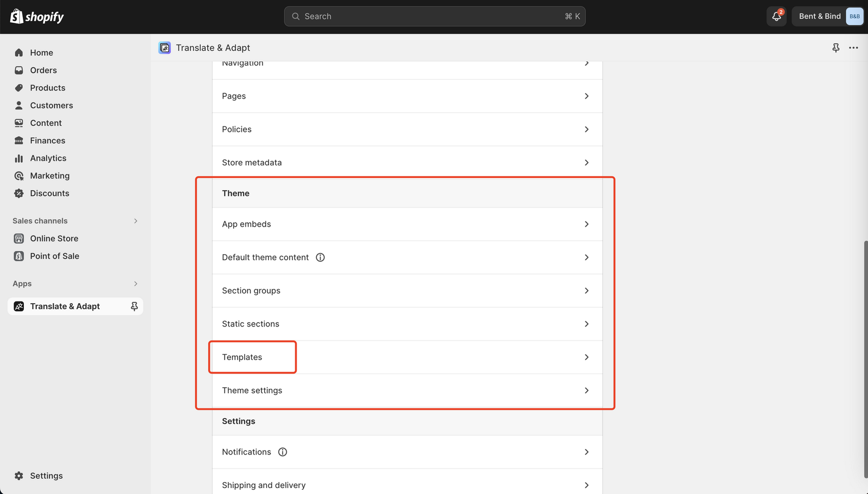Screen dimensions: 868x494
Task: Open Theme settings translations
Action: click(407, 390)
